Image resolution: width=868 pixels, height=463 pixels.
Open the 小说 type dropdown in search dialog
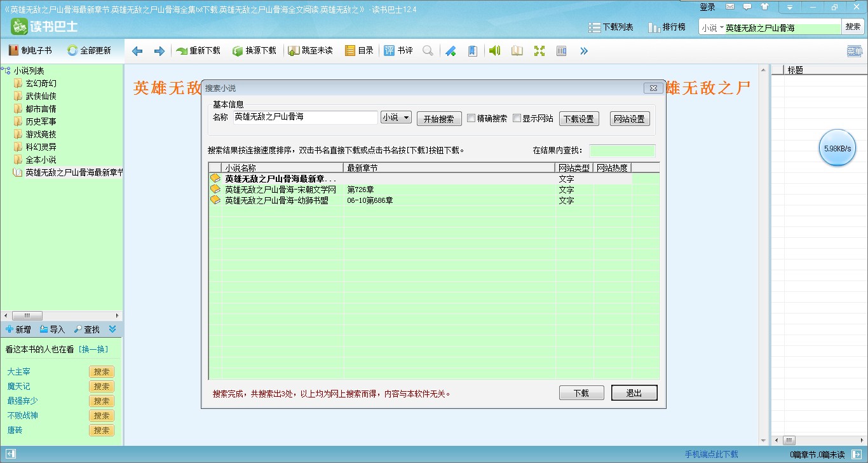coord(396,118)
